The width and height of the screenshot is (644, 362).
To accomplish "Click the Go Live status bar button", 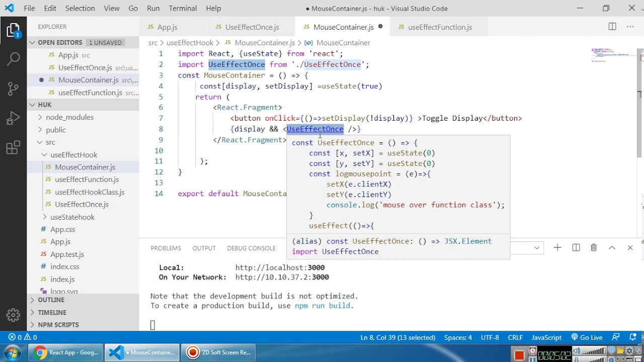I will pos(587,337).
